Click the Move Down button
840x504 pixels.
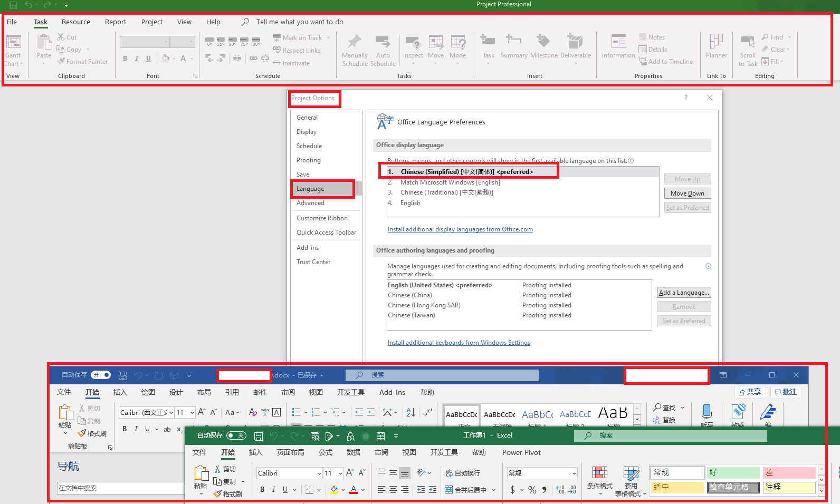pos(688,193)
